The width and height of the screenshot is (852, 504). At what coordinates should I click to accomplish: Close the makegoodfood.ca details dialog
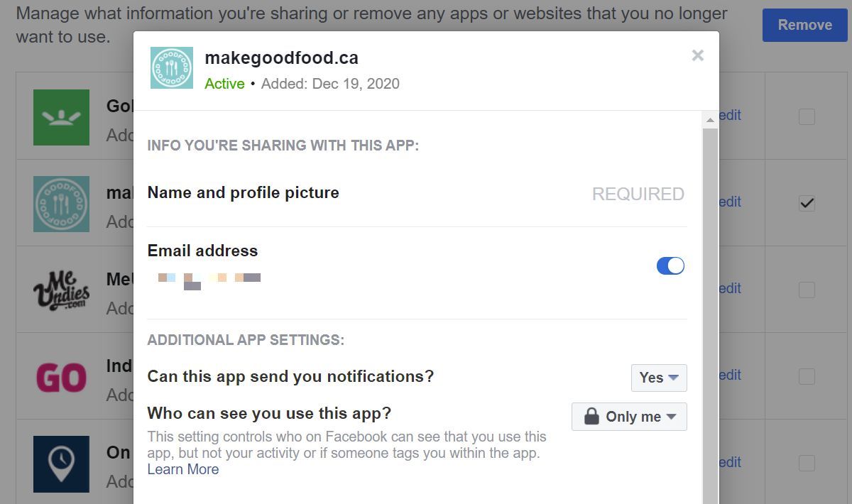click(697, 55)
